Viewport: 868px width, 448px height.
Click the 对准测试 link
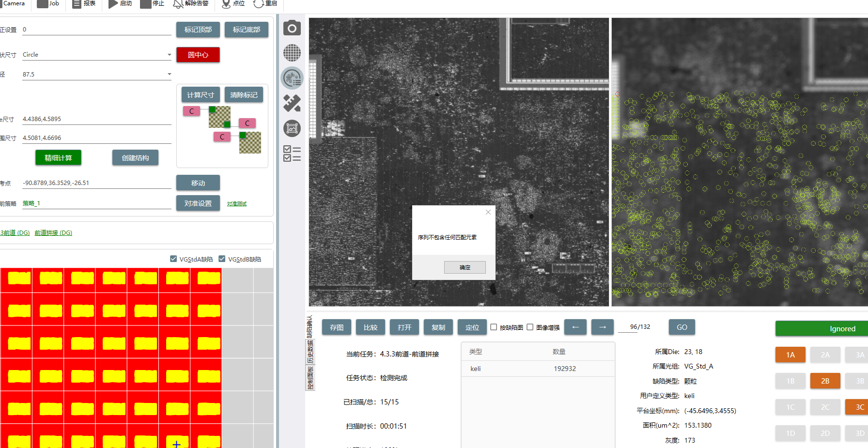pos(236,204)
